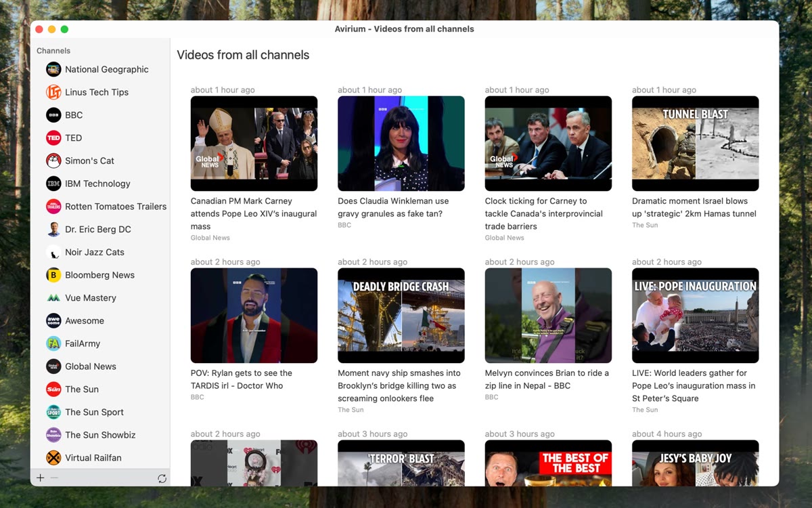Click title 'Dramatic moment Israel blows up'

click(694, 207)
